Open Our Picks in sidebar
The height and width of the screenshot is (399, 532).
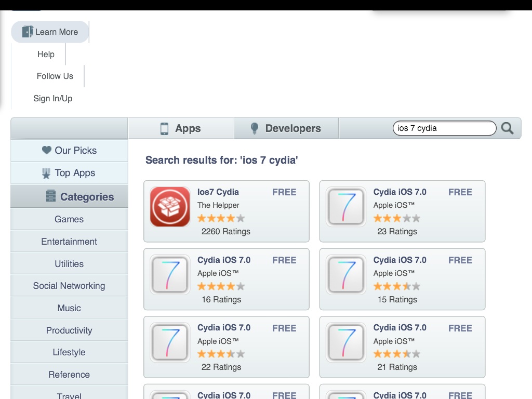click(69, 150)
